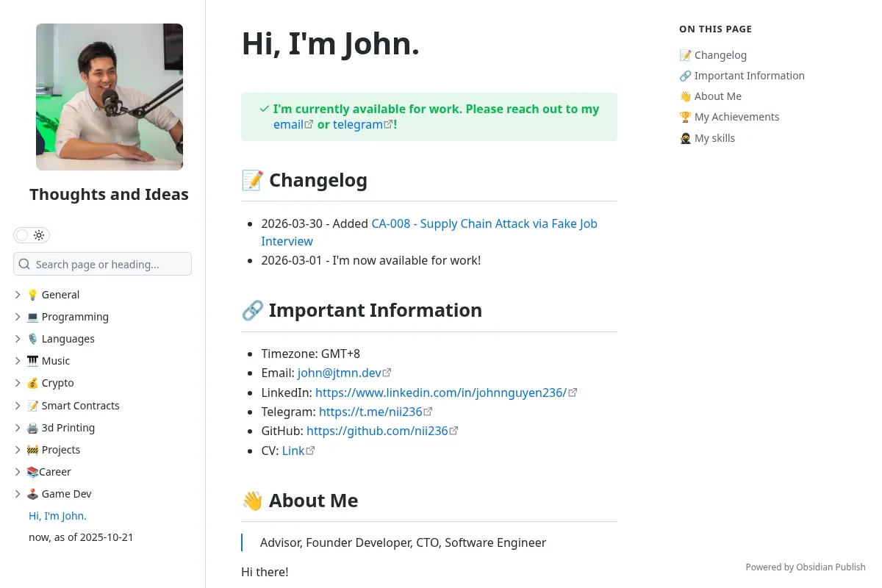Open the Game Dev section in sidebar
The width and height of the screenshot is (882, 588).
[x=60, y=494]
